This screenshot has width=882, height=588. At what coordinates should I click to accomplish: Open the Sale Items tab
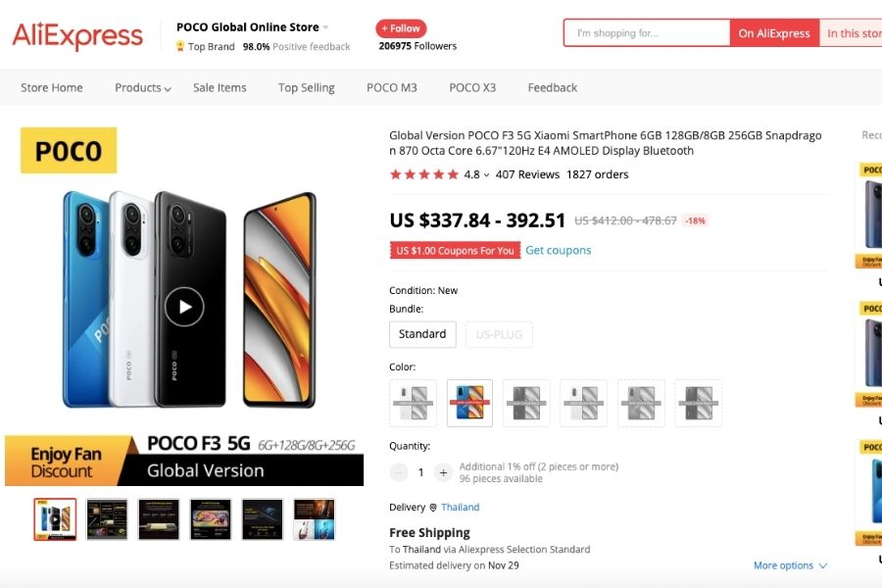tap(220, 87)
